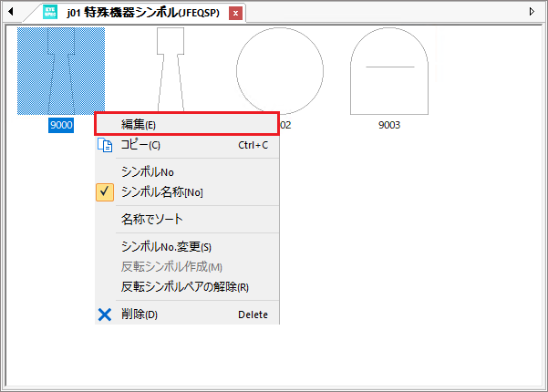
Task: Choose 反転シンボルペアの解除(R)
Action: point(184,286)
